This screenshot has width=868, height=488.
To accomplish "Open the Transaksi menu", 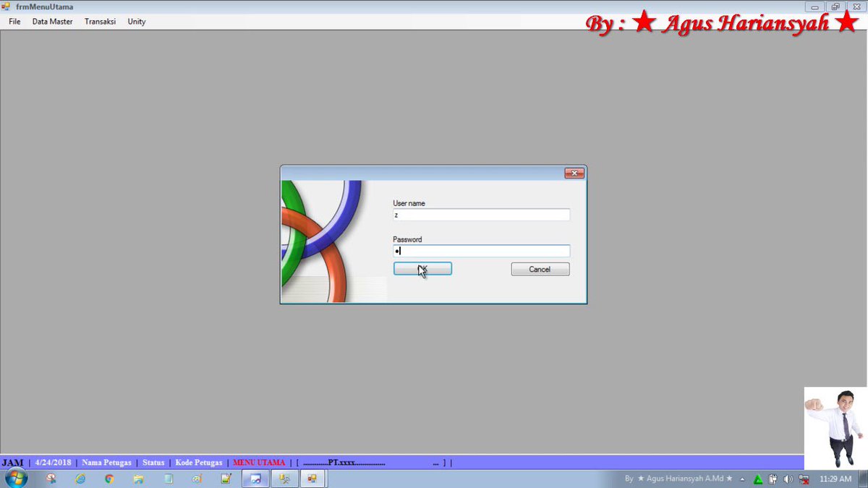I will pos(100,21).
